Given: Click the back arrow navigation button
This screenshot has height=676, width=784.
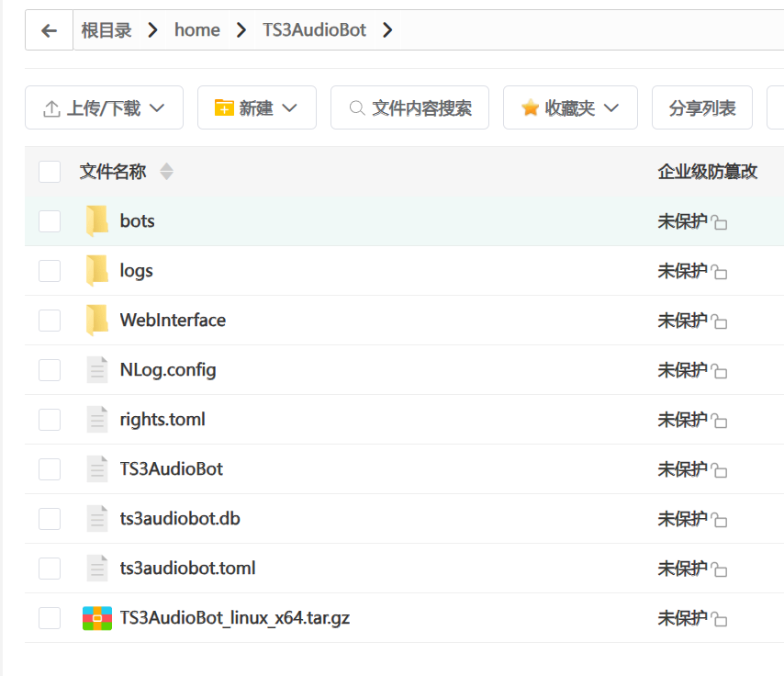Looking at the screenshot, I should coord(50,30).
